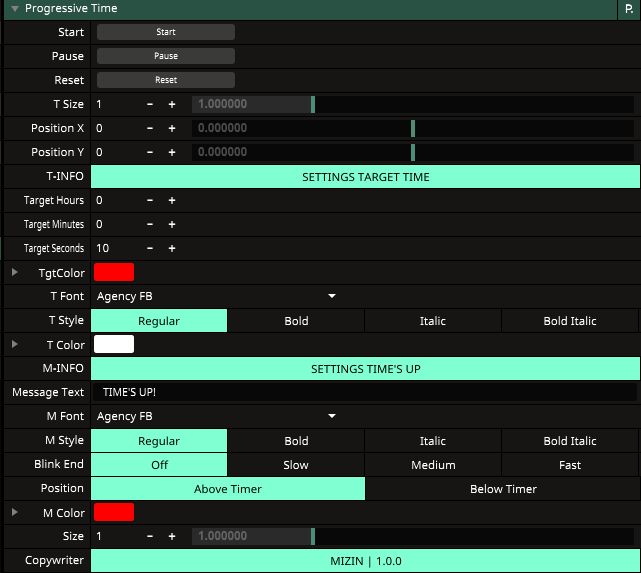The image size is (641, 573).
Task: Open the red M Color swatch
Action: click(x=114, y=512)
